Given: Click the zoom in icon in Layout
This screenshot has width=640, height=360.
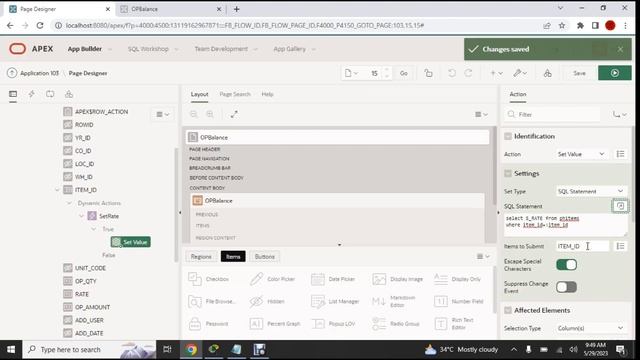Looking at the screenshot, I should pos(210,115).
